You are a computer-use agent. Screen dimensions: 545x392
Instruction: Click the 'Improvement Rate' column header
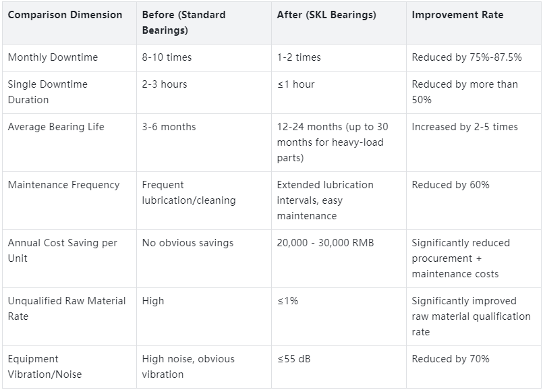tap(457, 15)
